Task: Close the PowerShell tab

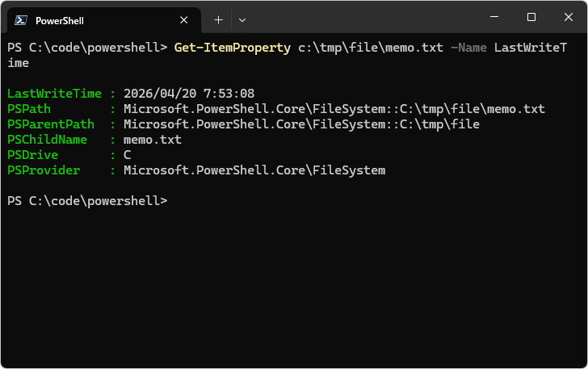Action: coord(184,20)
